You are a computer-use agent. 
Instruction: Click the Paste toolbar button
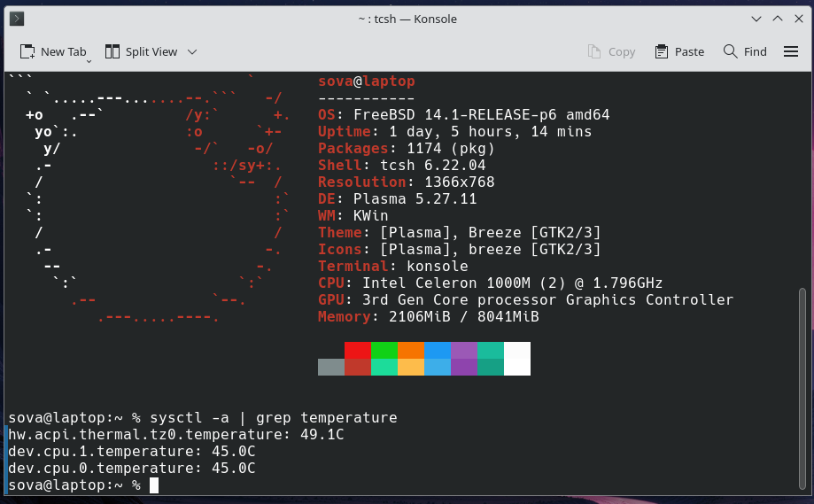[x=679, y=52]
